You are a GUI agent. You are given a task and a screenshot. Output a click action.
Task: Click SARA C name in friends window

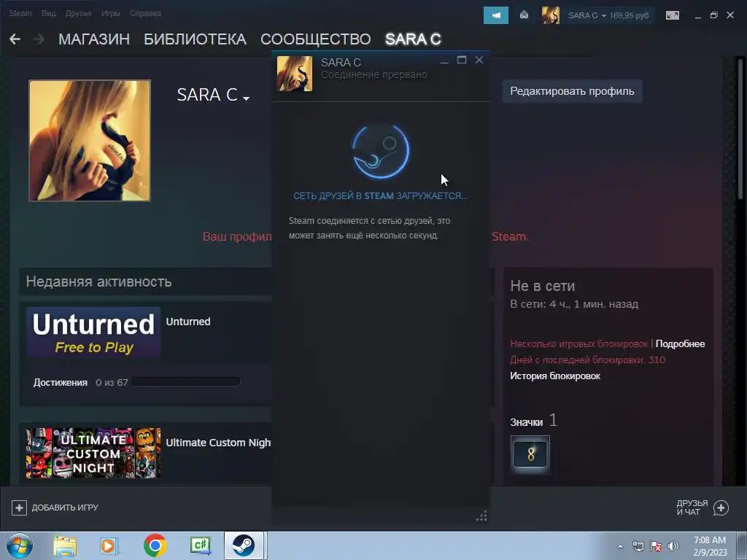pos(341,63)
